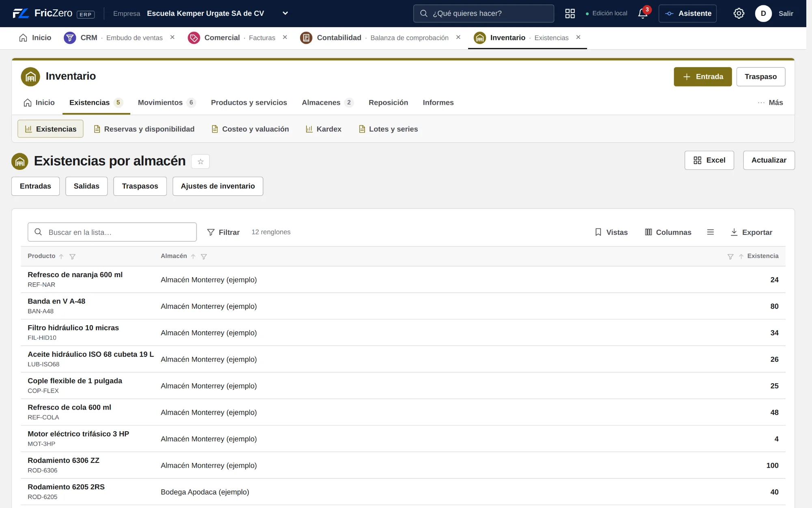Open settings gear icon
The width and height of the screenshot is (812, 508).
pyautogui.click(x=739, y=13)
